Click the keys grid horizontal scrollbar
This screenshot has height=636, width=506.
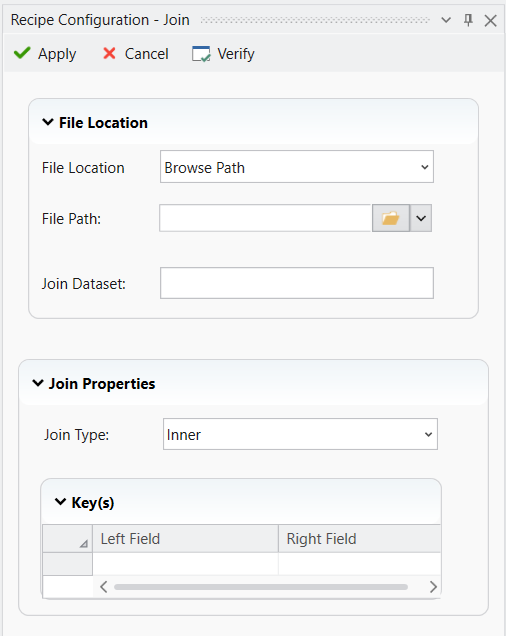[261, 587]
